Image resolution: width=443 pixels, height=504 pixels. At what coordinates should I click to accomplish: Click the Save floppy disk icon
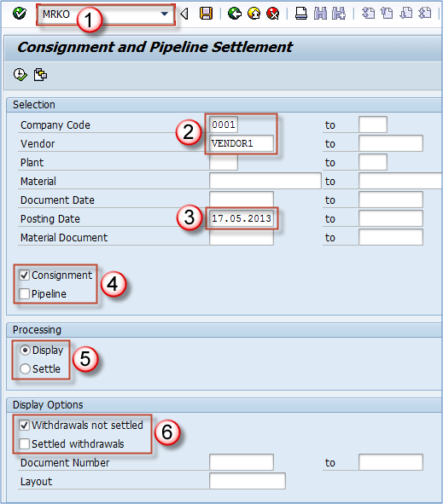click(206, 14)
